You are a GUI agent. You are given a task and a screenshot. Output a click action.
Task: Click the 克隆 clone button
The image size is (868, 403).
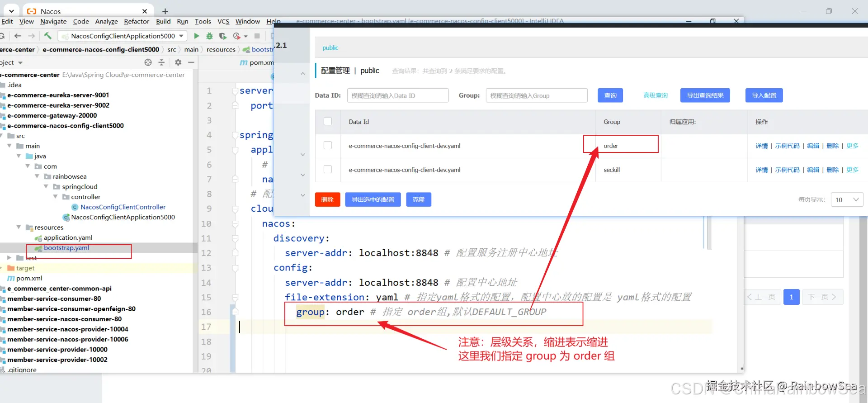tap(419, 199)
